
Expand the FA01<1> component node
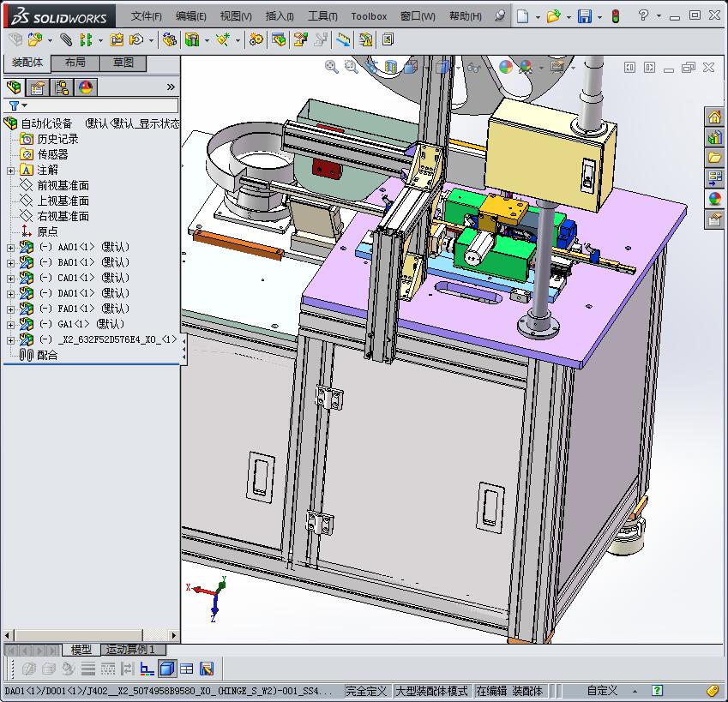point(10,309)
